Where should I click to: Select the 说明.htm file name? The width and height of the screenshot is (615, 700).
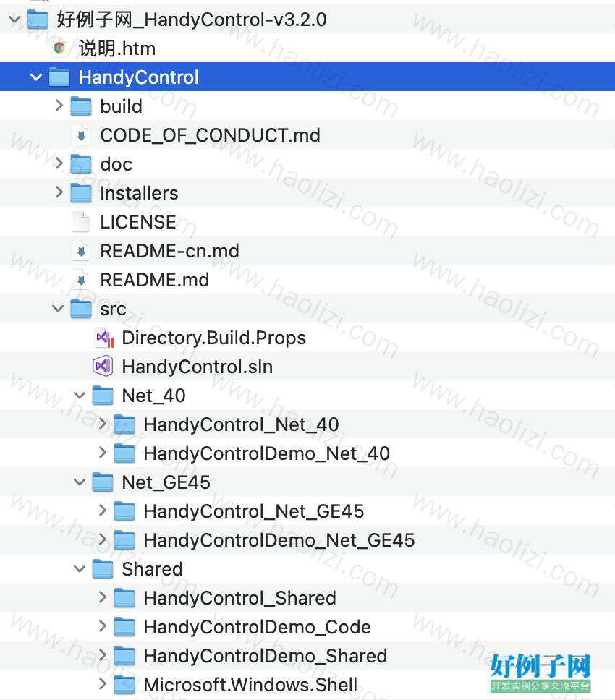coord(117,48)
